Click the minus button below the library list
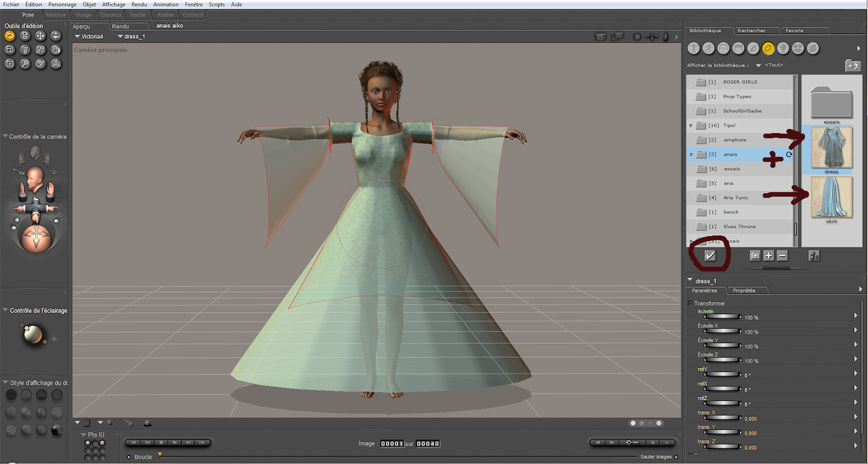This screenshot has height=464, width=868. click(782, 256)
